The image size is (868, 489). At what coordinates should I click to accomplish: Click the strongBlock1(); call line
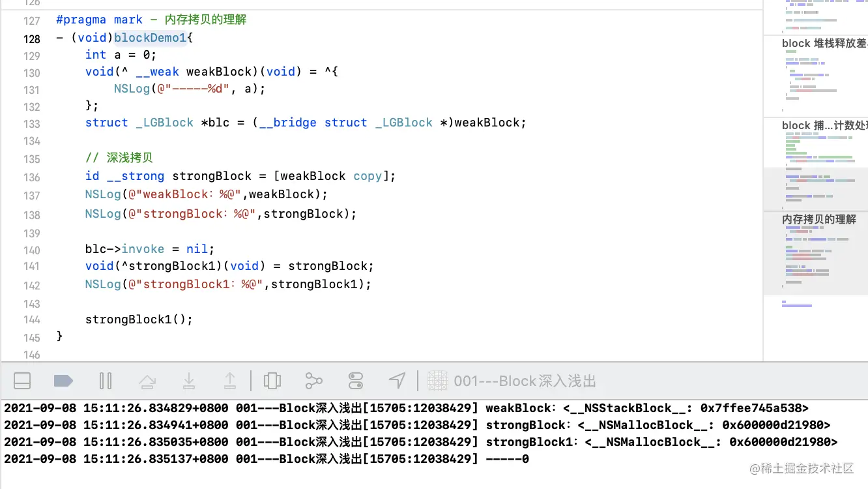click(x=139, y=319)
